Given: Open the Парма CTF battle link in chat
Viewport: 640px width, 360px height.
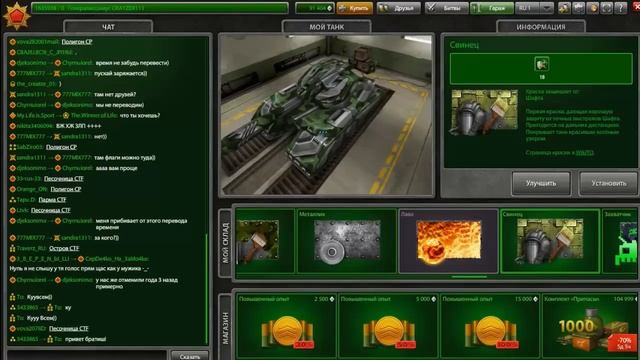Looking at the screenshot, I should [52, 200].
